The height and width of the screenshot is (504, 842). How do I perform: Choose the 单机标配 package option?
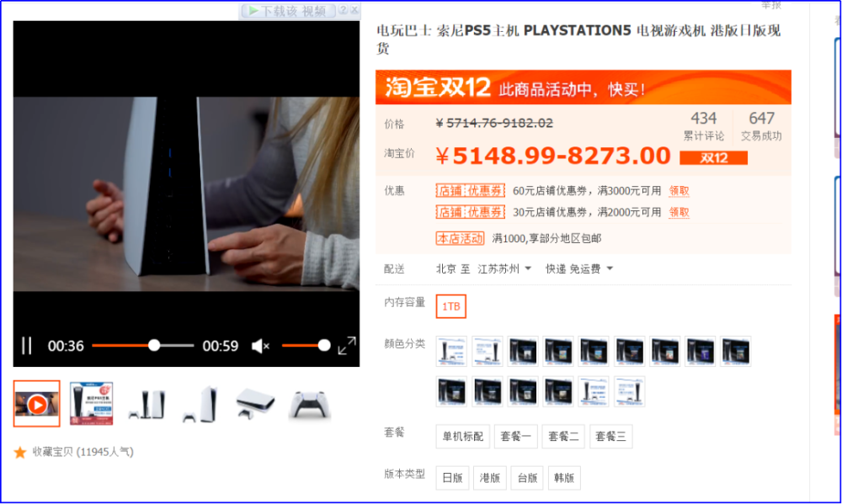click(462, 437)
